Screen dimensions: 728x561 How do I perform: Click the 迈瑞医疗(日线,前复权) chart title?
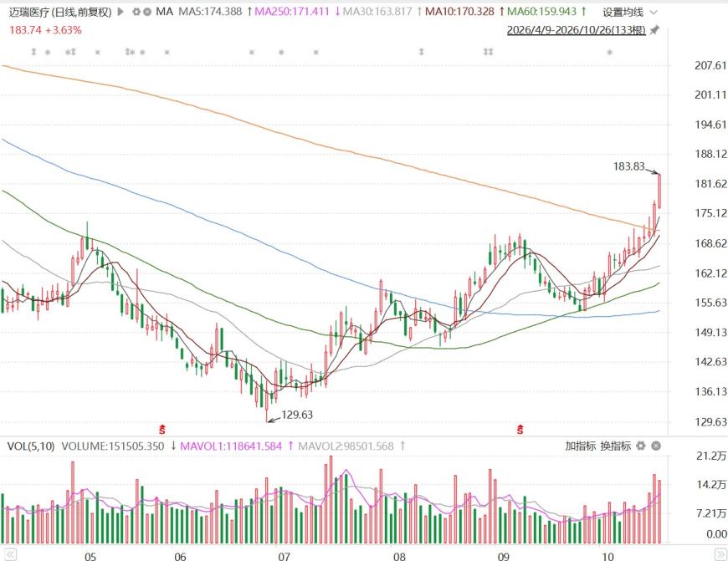[x=60, y=12]
